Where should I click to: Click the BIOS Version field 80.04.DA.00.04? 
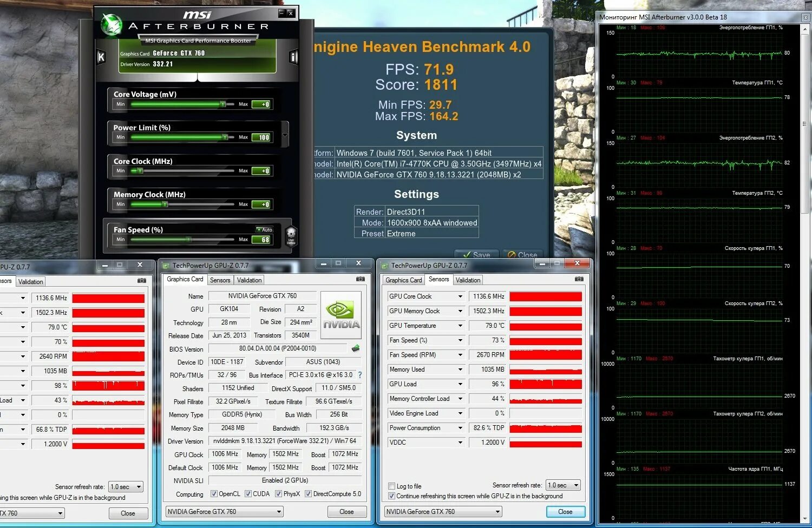tap(278, 348)
